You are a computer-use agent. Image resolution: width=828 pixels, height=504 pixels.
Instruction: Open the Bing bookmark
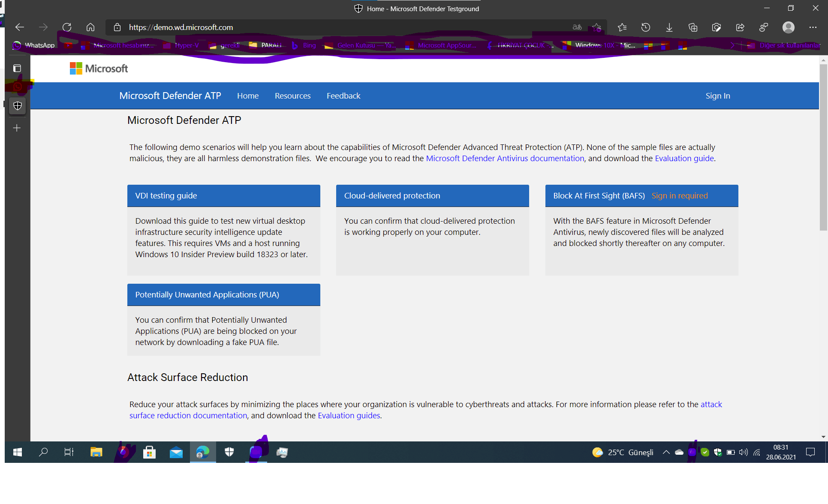(304, 45)
